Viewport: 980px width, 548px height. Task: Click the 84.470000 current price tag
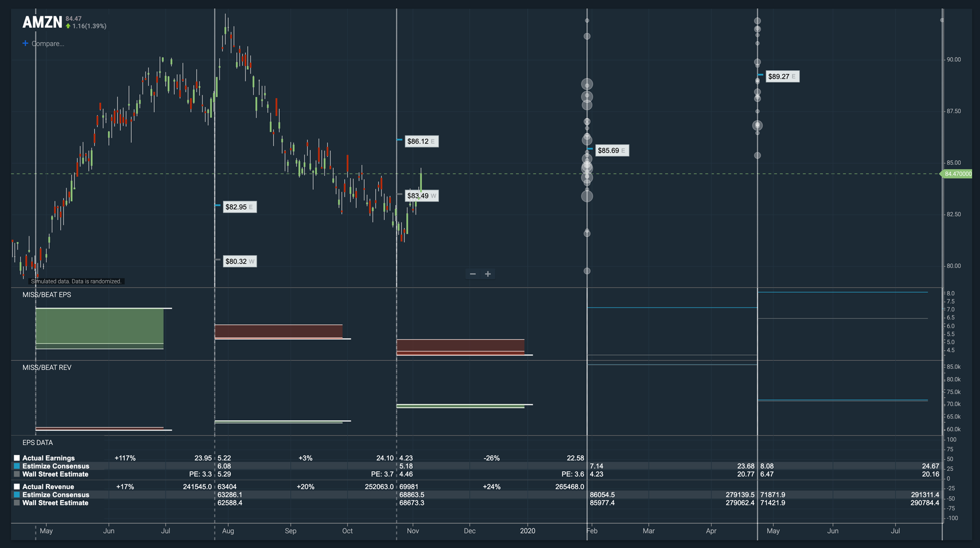(x=957, y=174)
